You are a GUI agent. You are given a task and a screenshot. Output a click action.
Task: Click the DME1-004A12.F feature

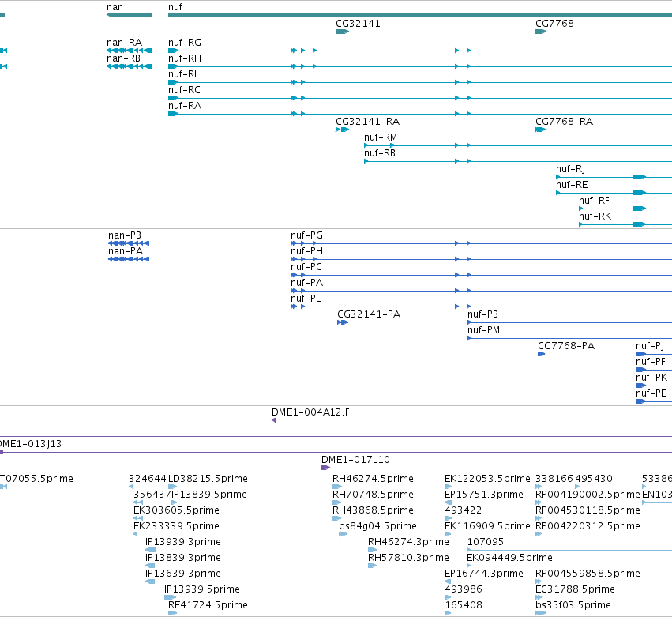click(310, 412)
